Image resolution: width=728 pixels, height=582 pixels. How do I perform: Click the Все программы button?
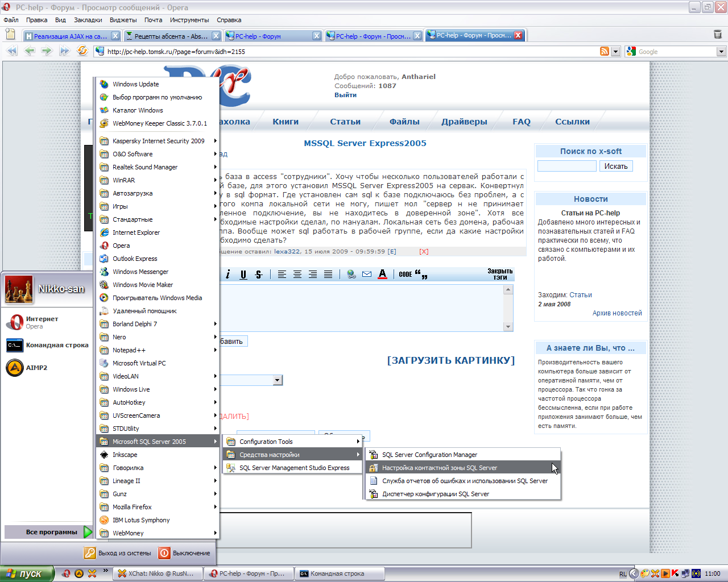click(x=48, y=532)
